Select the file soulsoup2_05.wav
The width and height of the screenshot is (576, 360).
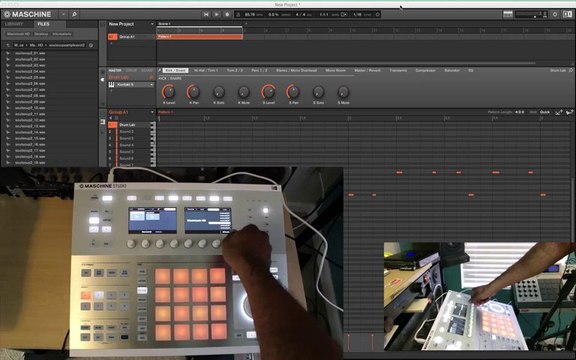[30, 78]
